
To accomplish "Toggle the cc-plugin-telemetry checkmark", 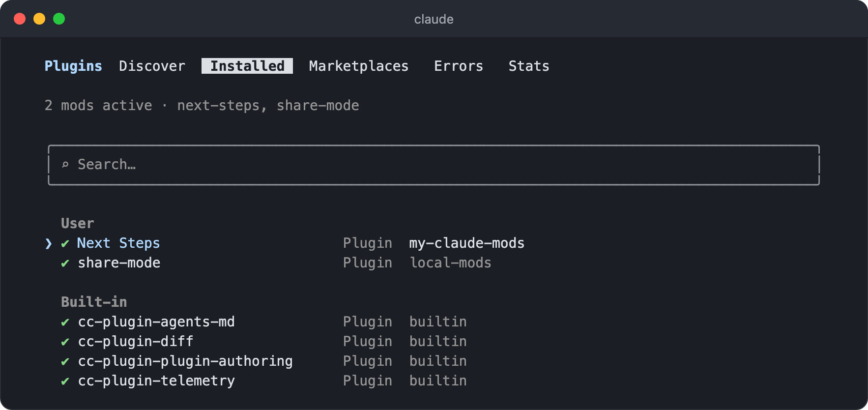I will (65, 381).
